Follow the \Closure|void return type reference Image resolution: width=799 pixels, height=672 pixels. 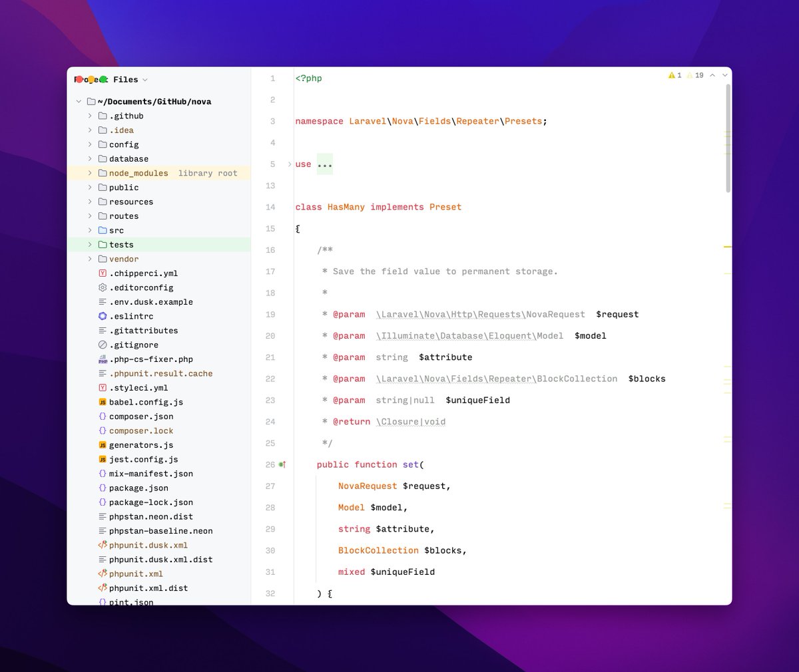pyautogui.click(x=411, y=422)
